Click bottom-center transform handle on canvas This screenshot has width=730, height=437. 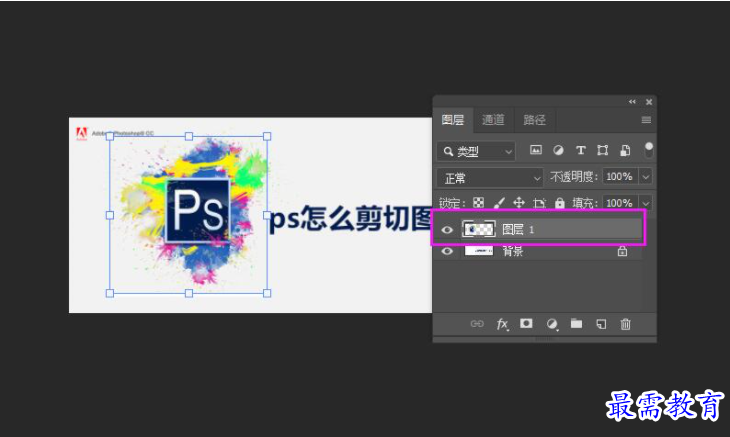[x=189, y=293]
